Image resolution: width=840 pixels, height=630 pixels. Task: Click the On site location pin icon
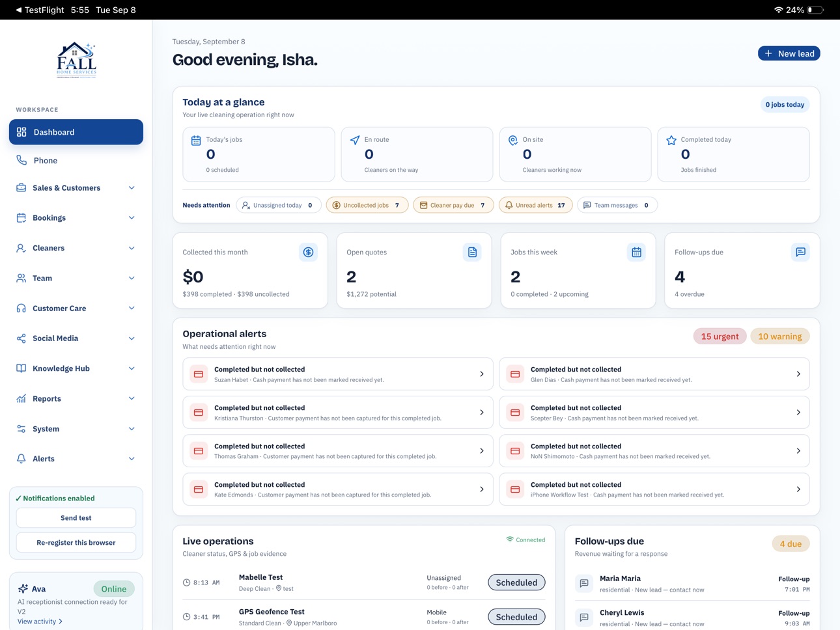tap(513, 140)
